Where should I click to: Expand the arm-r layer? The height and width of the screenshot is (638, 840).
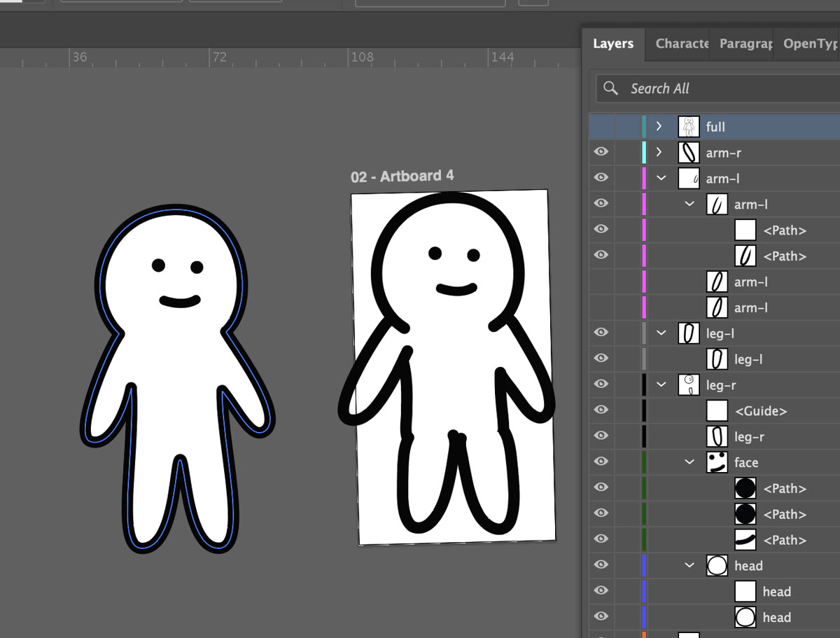(x=659, y=153)
